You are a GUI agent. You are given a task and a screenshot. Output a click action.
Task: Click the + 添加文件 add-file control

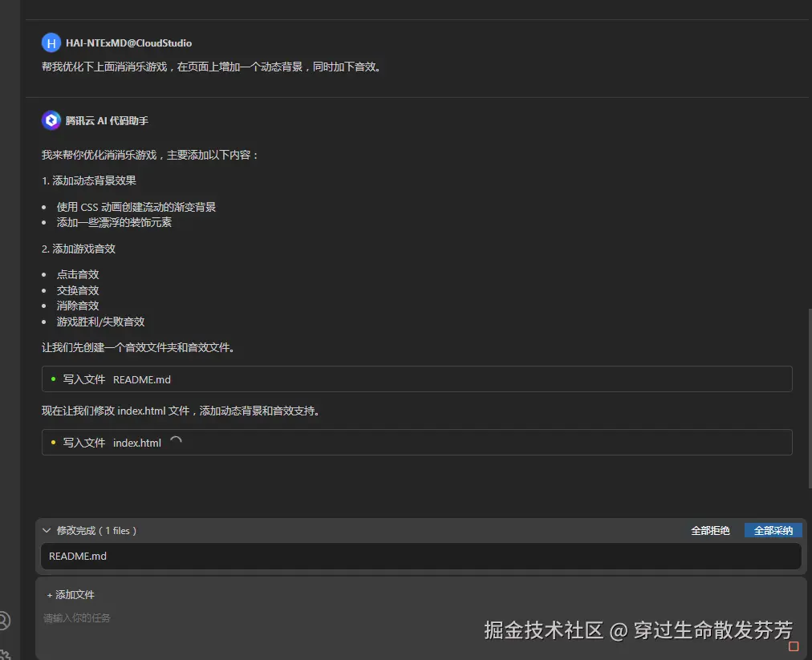(x=71, y=594)
